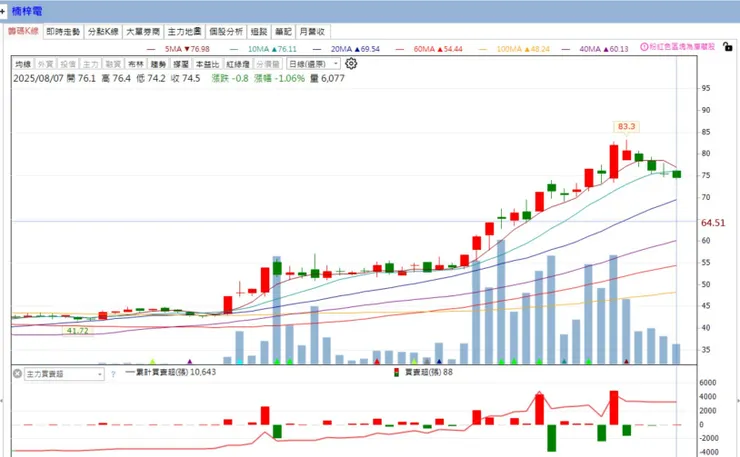Toggle the 均線 moving average overlay
740x457 pixels.
pos(23,64)
